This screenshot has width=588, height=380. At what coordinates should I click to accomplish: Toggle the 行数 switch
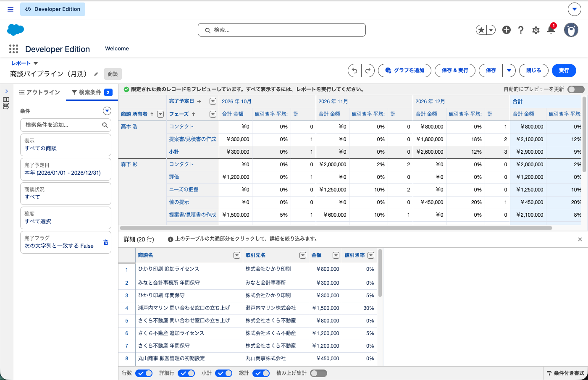pyautogui.click(x=144, y=373)
